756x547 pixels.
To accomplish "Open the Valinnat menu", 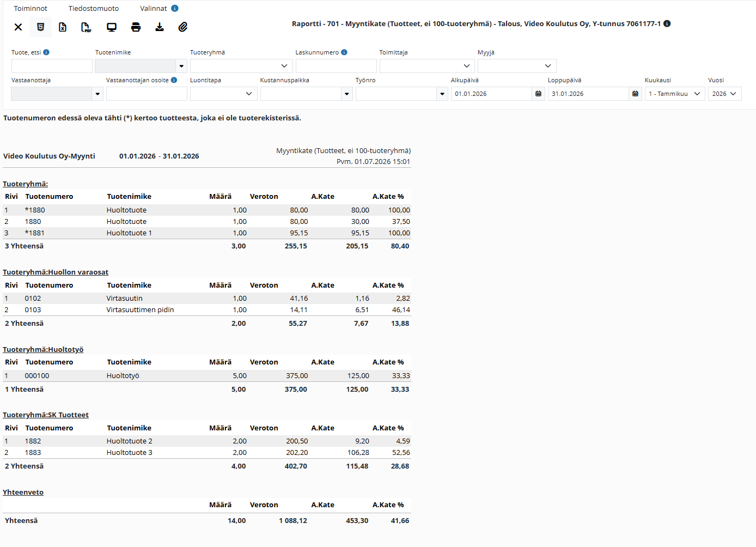I will (x=154, y=8).
